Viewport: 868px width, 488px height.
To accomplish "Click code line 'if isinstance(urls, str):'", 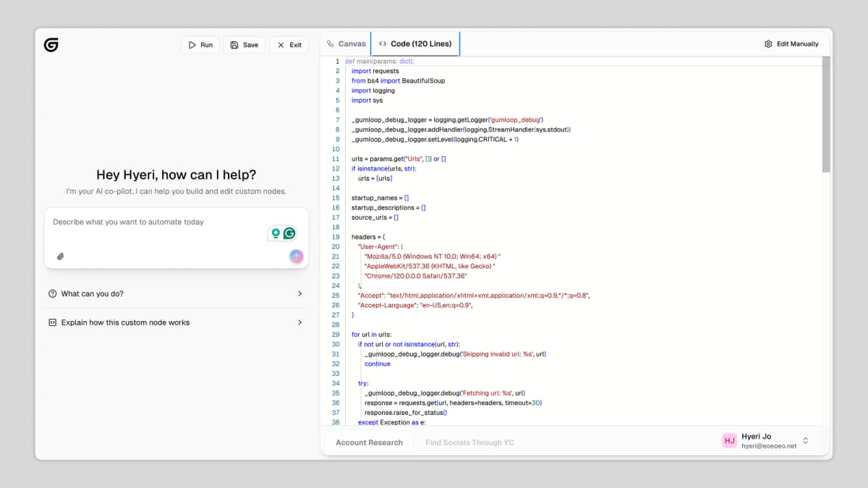I will (384, 168).
